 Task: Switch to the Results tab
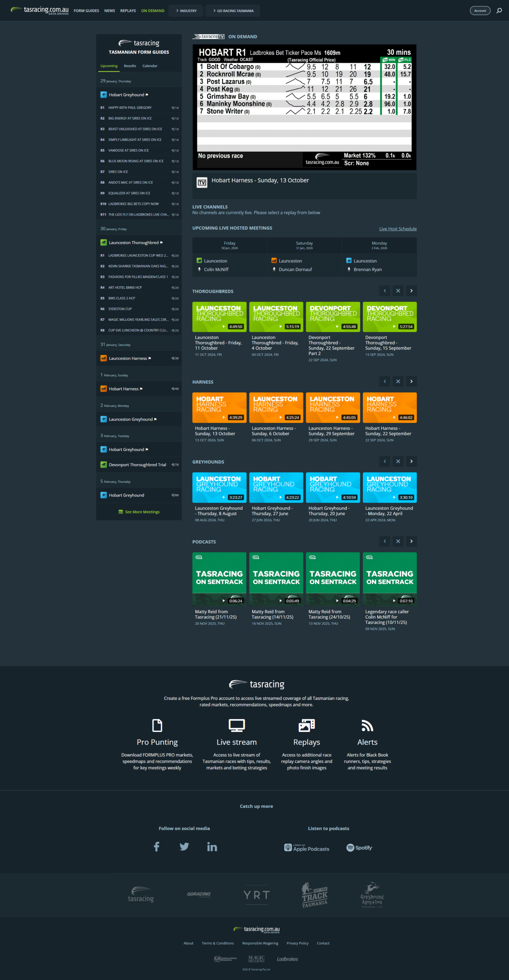coord(130,66)
